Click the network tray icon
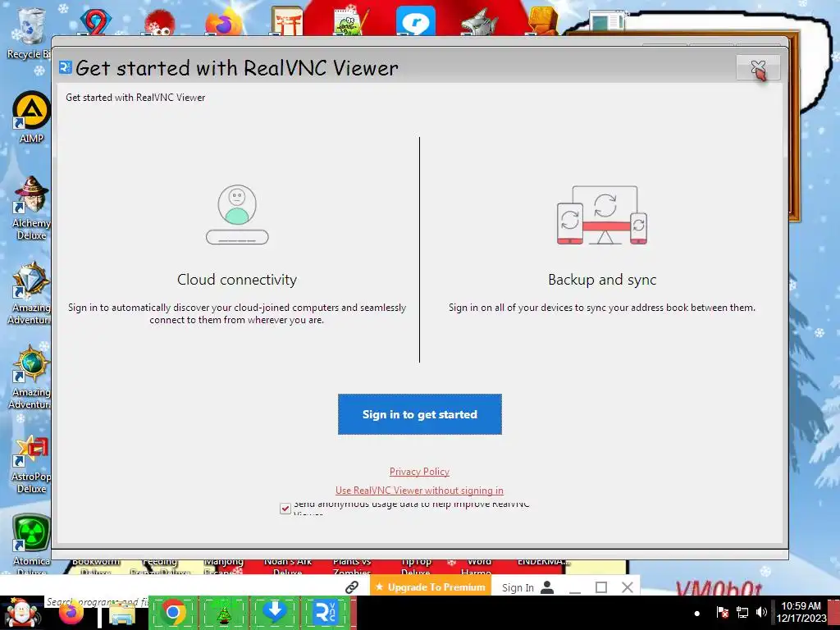The image size is (840, 630). [x=742, y=612]
